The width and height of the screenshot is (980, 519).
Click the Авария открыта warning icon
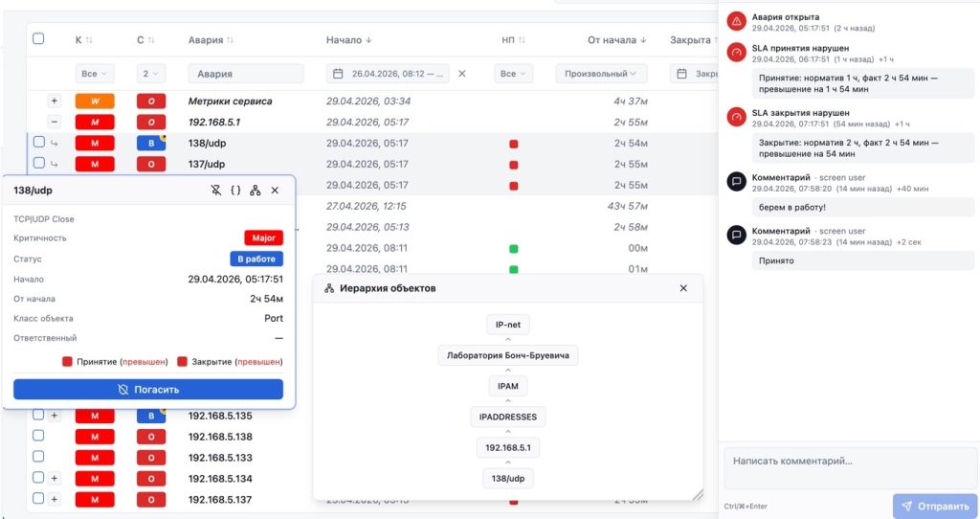(736, 22)
